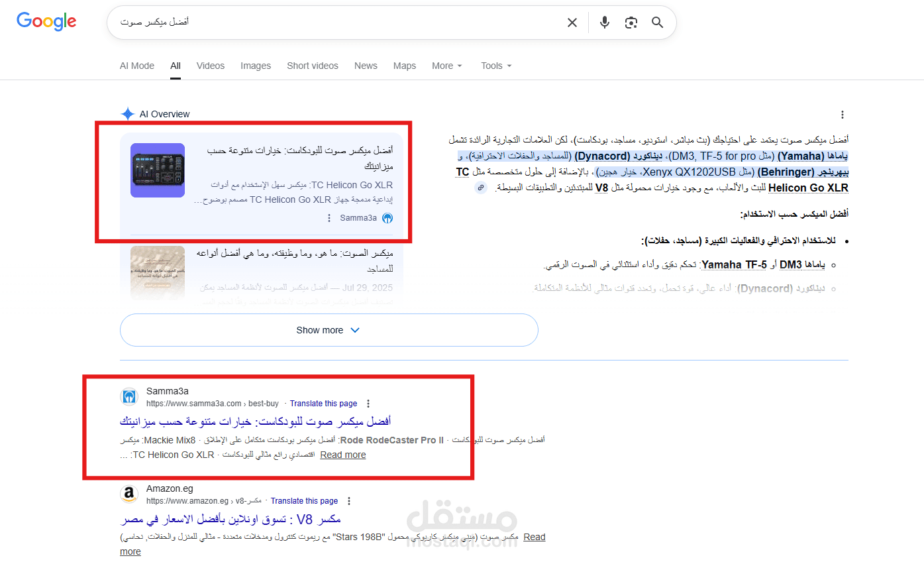Click the Samma3a label in the source card
The width and height of the screenshot is (924, 562).
(x=358, y=218)
